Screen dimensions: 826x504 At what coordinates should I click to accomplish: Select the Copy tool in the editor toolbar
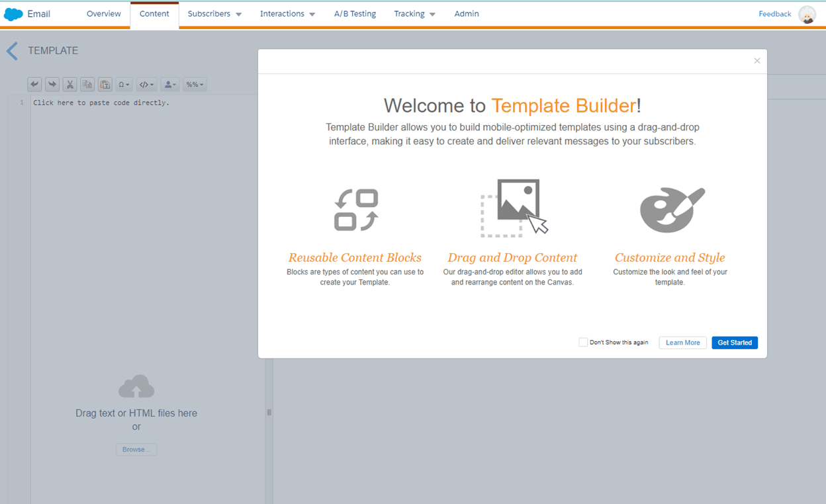pos(87,84)
